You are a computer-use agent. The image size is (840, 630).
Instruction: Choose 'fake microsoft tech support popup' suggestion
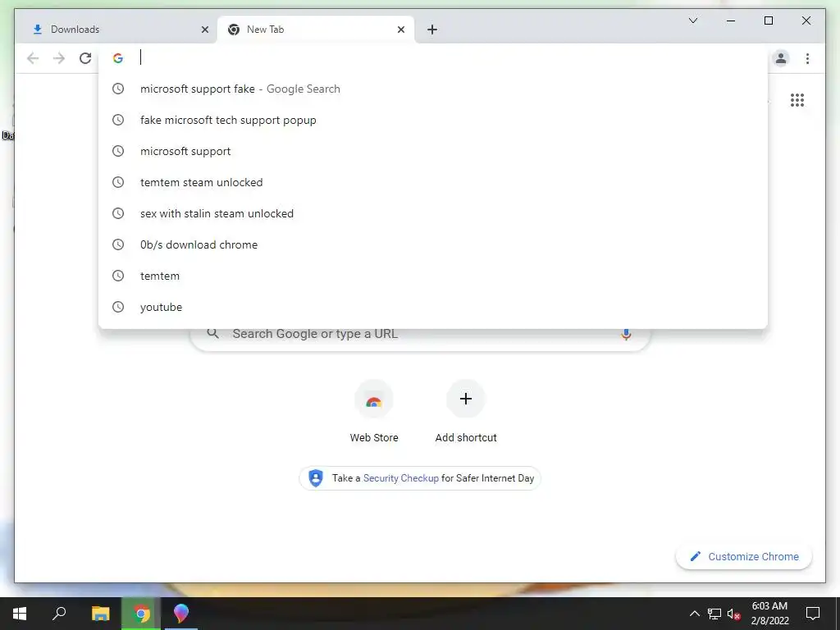[x=433, y=120]
